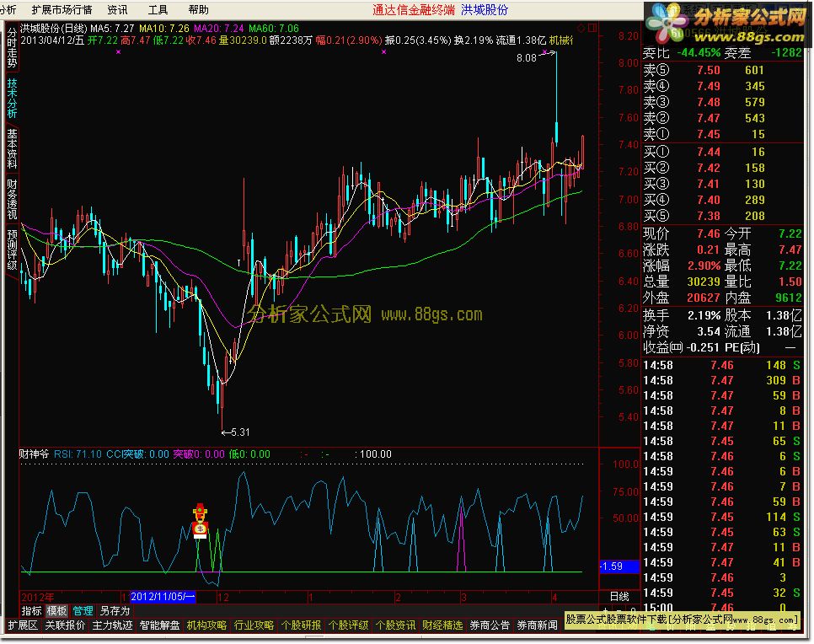Screen dimensions: 814x644
Task: Select the 买⑤ 7.38 bid row
Action: coord(722,216)
